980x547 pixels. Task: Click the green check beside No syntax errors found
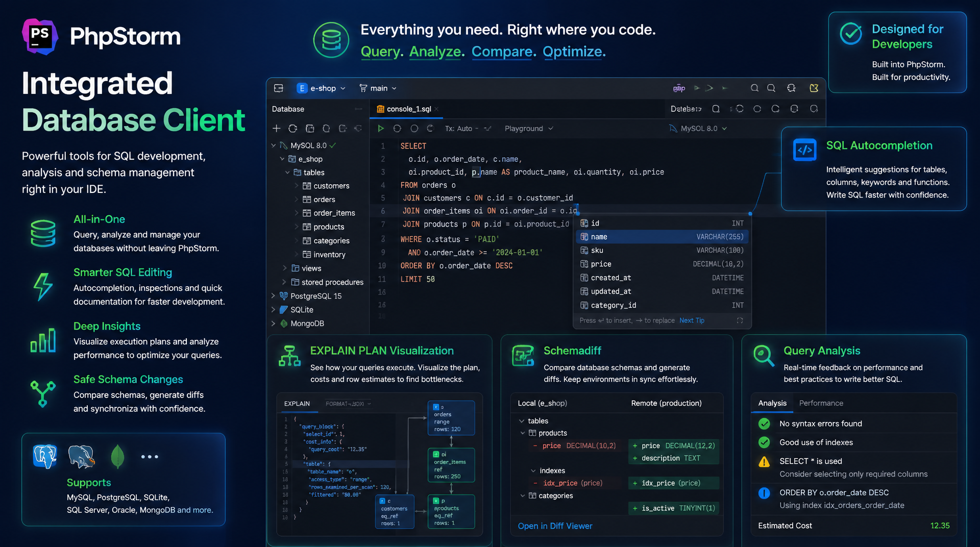point(764,424)
